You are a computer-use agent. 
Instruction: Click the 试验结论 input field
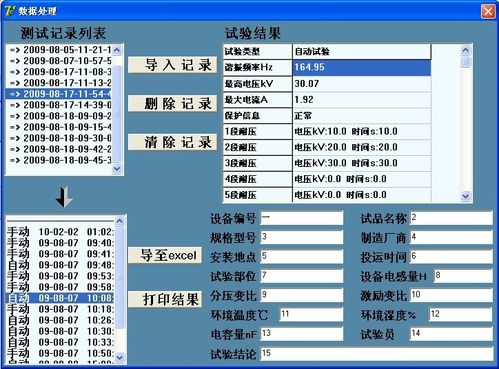click(x=376, y=353)
